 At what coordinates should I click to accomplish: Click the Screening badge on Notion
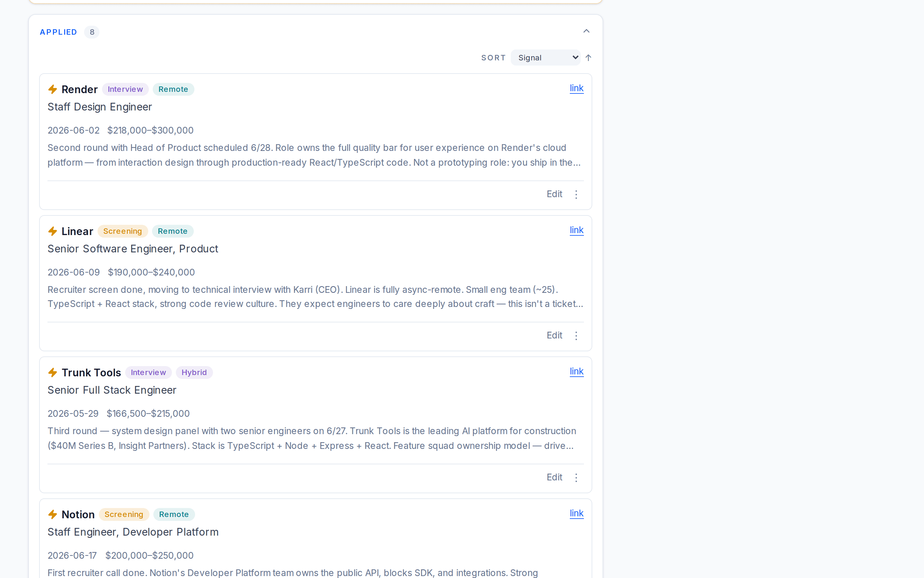(124, 514)
